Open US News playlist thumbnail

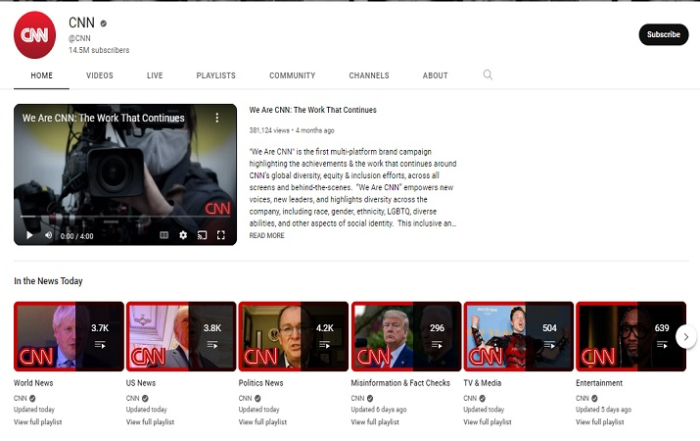181,337
